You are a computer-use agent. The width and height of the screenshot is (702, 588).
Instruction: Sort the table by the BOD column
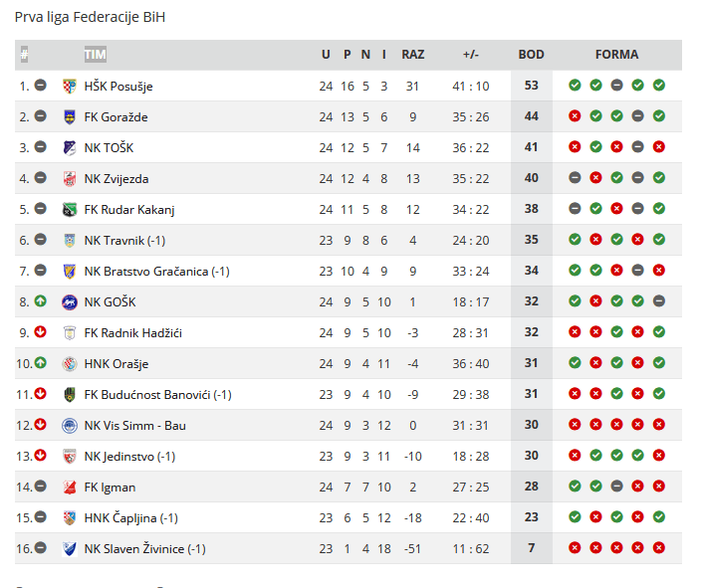pos(532,54)
